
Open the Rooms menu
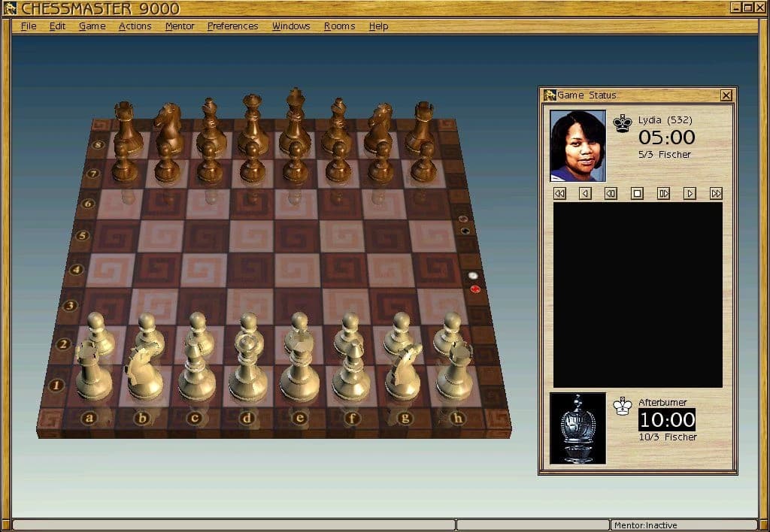coord(339,26)
